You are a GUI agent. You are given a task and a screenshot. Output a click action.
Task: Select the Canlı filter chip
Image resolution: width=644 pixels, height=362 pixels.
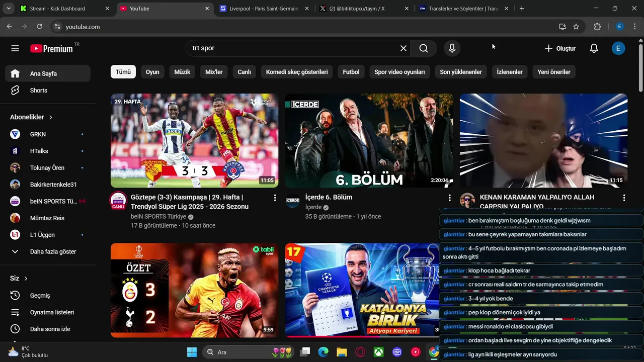(x=245, y=72)
